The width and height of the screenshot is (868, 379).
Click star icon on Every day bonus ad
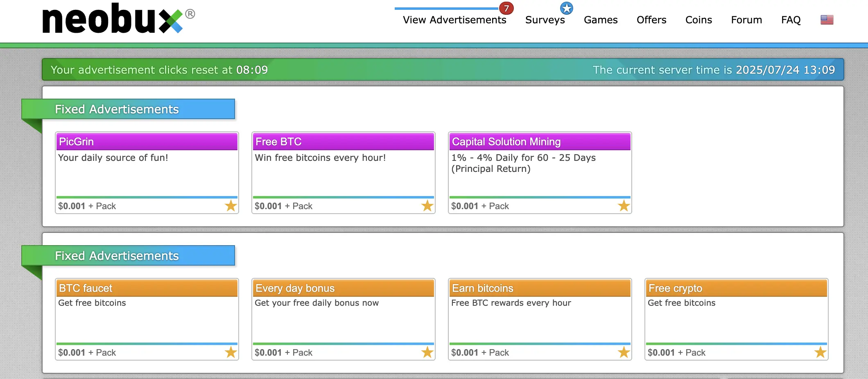427,352
